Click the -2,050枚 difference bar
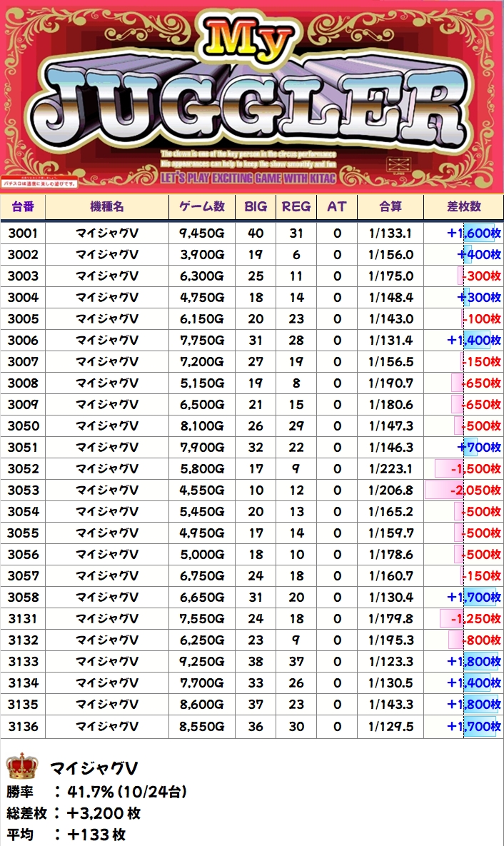This screenshot has height=846, width=504. click(x=463, y=490)
